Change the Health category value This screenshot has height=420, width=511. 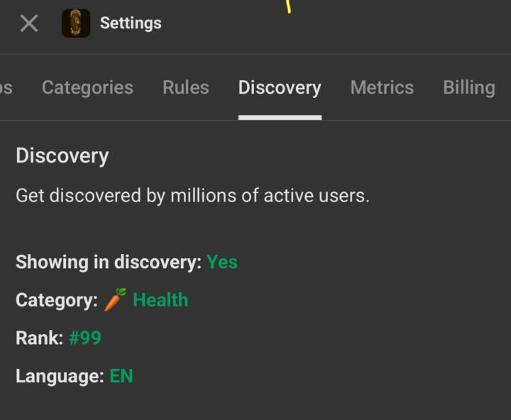pyautogui.click(x=160, y=300)
